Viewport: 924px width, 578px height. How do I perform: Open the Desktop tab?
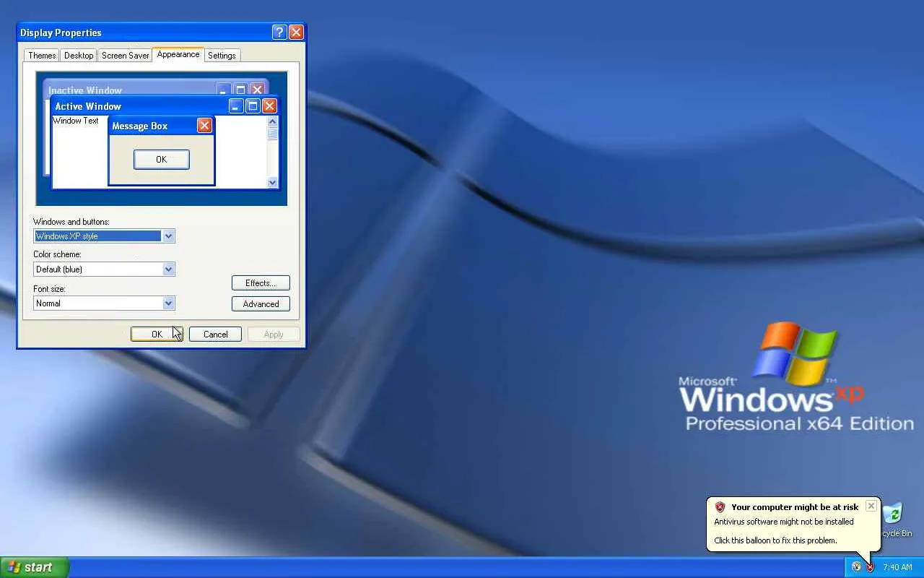[79, 56]
